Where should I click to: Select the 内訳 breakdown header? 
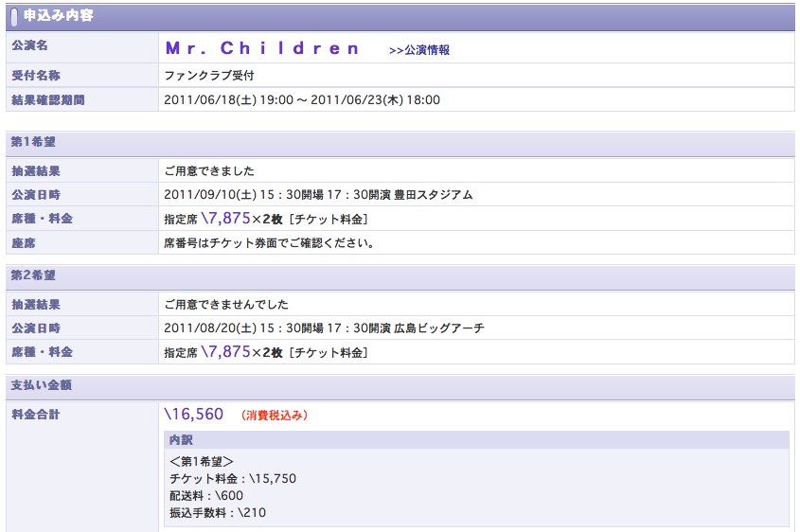tap(181, 440)
